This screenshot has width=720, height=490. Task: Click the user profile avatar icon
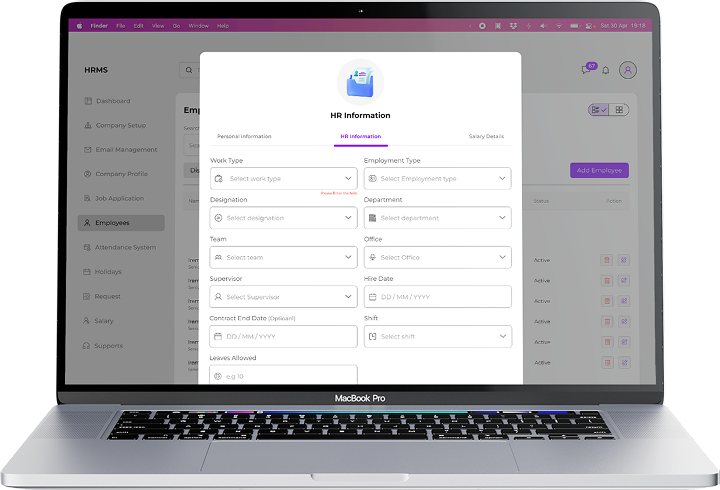pyautogui.click(x=627, y=70)
